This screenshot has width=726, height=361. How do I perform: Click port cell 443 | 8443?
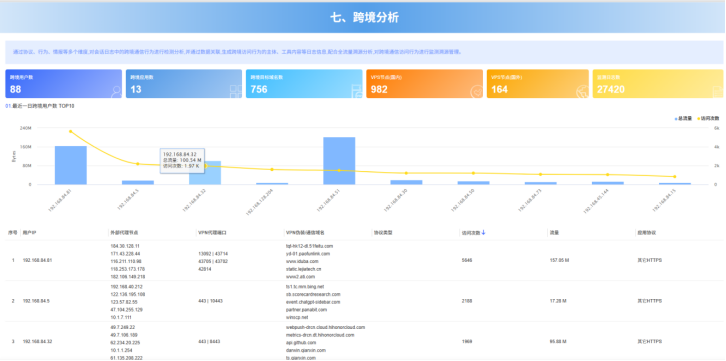coord(209,342)
